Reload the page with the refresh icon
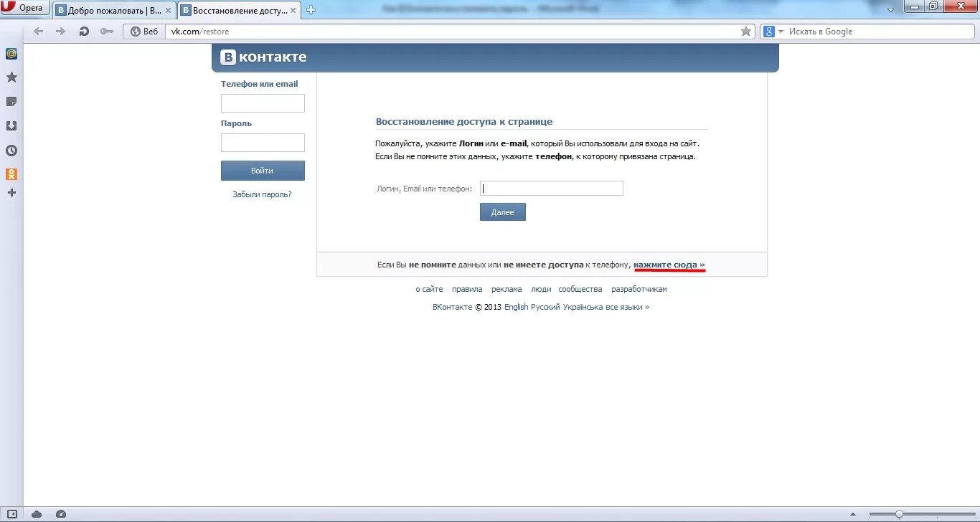 pos(84,32)
